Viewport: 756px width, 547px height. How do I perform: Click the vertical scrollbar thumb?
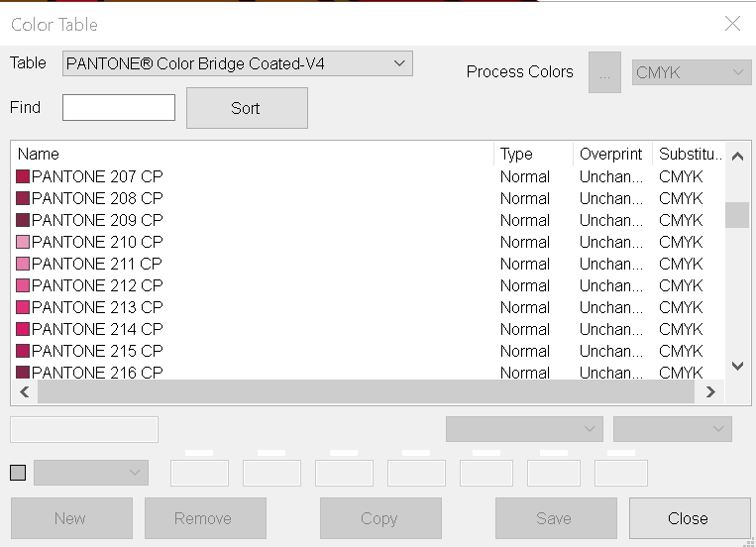click(737, 215)
